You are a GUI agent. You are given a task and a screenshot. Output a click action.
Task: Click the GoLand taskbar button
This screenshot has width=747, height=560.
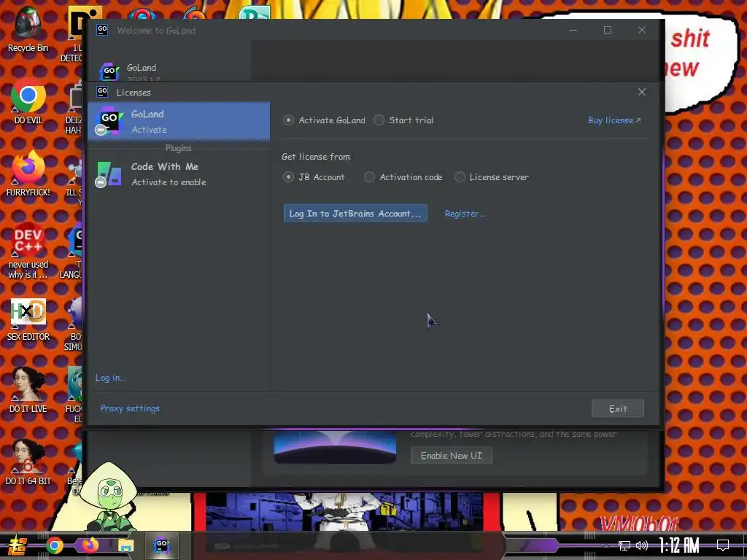(161, 545)
